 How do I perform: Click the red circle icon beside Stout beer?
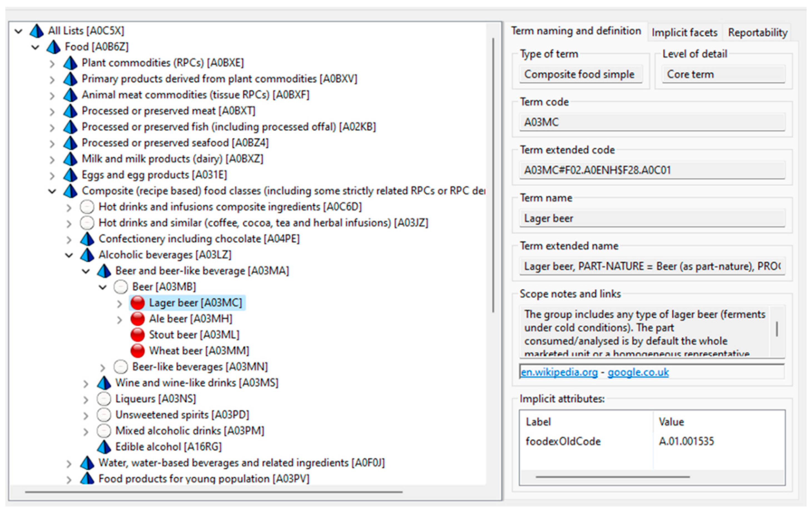click(x=138, y=335)
